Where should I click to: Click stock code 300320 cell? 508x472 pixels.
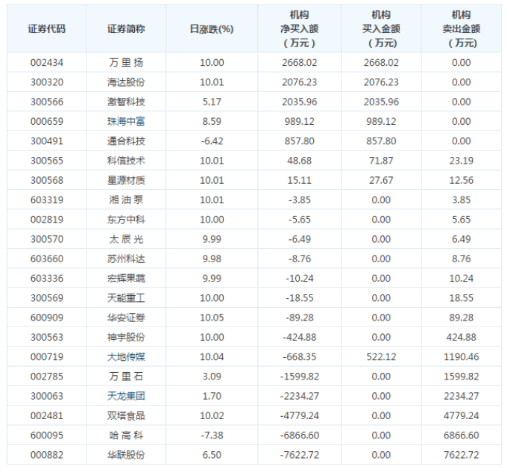[47, 82]
